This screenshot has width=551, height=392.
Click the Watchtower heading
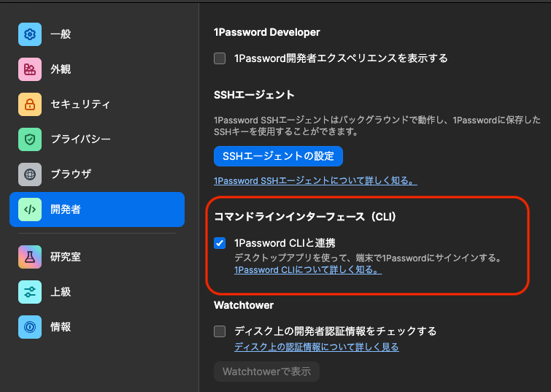point(244,305)
